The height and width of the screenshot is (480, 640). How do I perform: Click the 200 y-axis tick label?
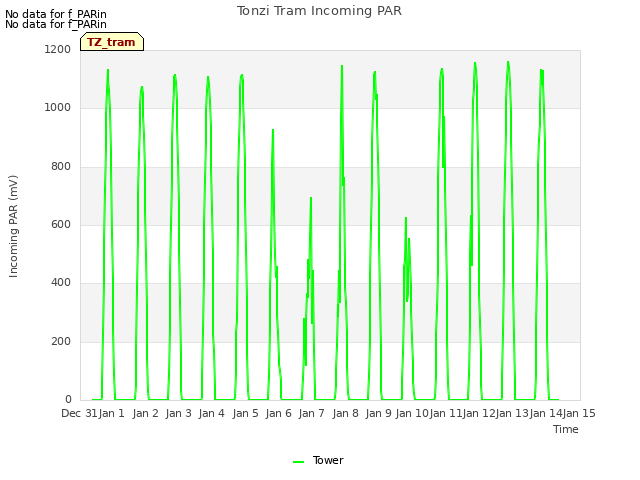[x=61, y=341]
